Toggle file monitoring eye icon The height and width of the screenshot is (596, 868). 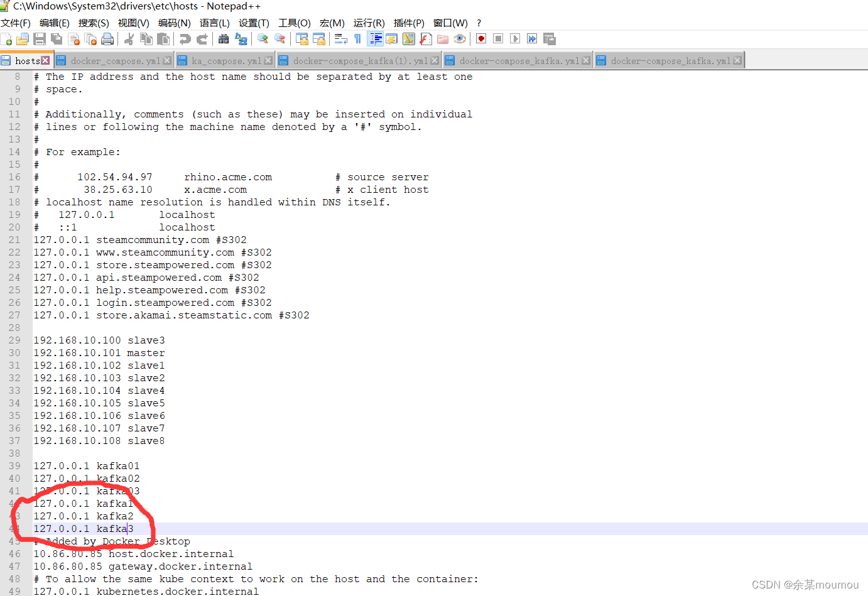click(x=460, y=39)
